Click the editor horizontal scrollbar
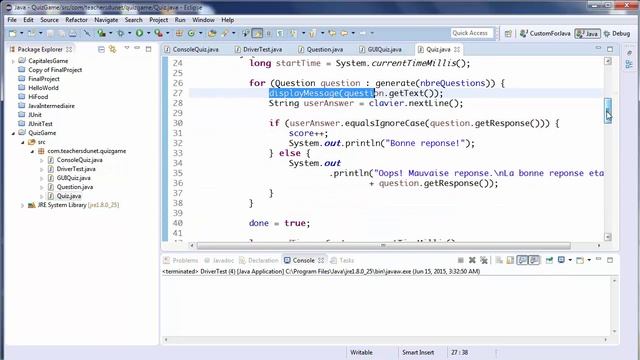The height and width of the screenshot is (360, 640). [x=383, y=245]
